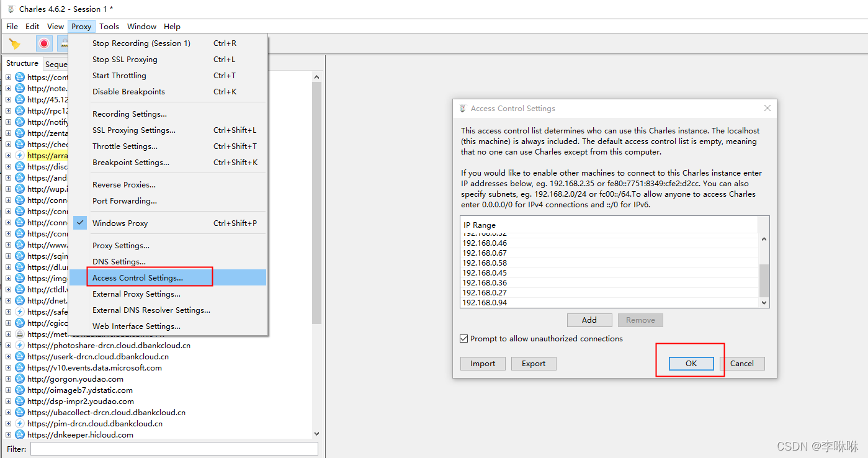
Task: Click the broom Clear Session toolbar icon
Action: click(14, 43)
